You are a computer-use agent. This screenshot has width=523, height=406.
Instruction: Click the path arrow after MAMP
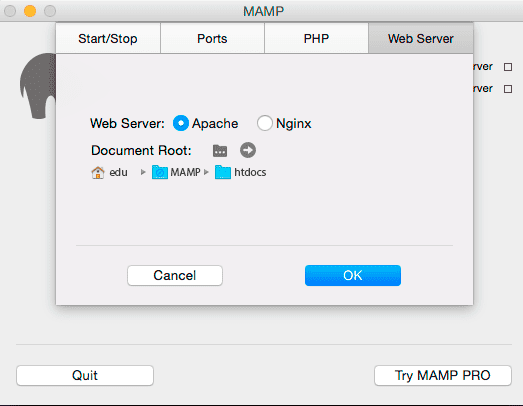pyautogui.click(x=206, y=172)
